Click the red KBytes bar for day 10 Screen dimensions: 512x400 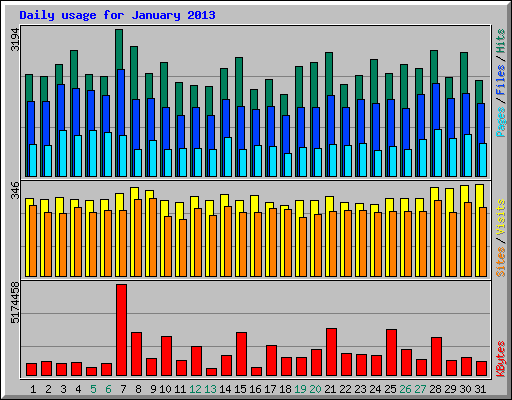point(166,356)
